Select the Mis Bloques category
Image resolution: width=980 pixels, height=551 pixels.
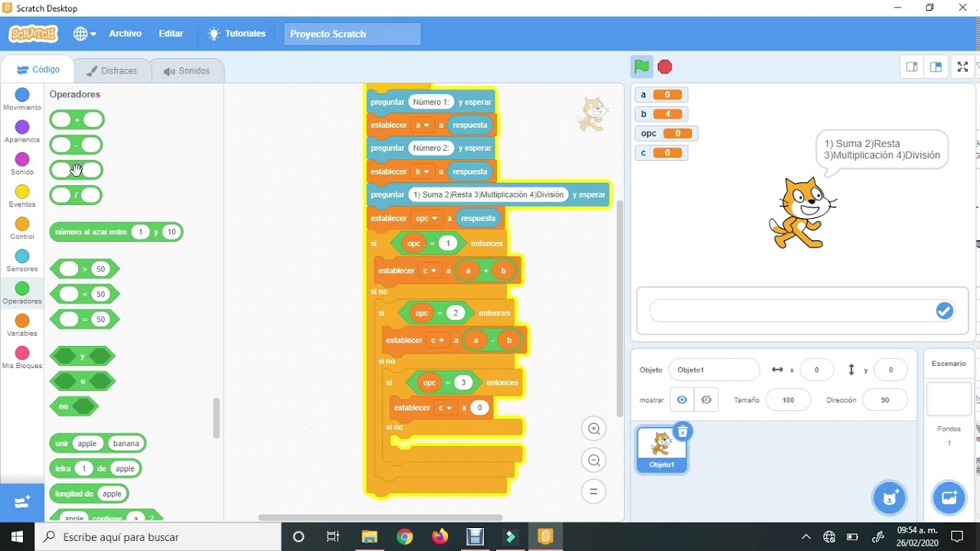pos(22,357)
